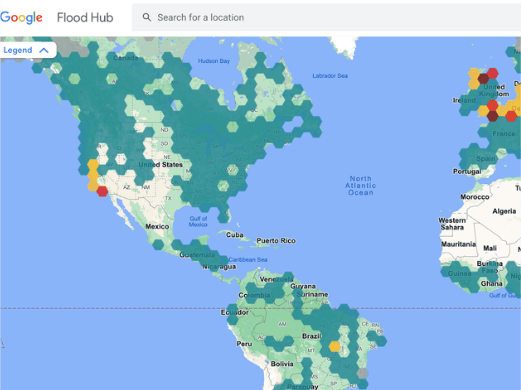Click the United Kingdom map label
The height and width of the screenshot is (390, 521).
point(494,91)
